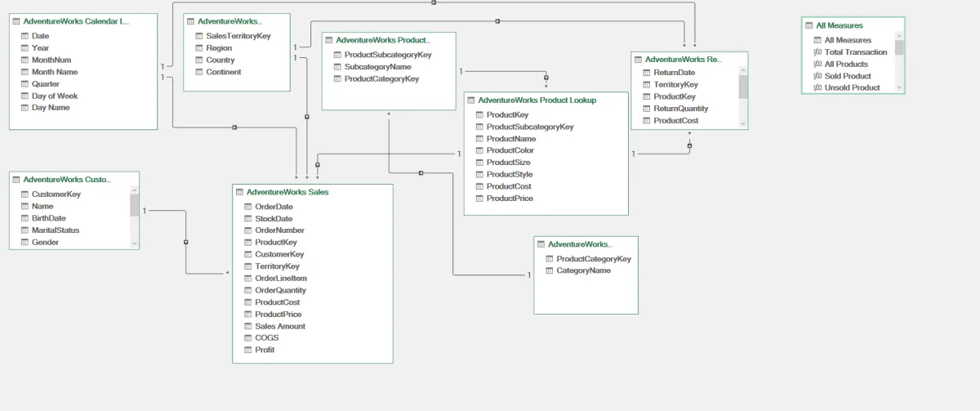Select the AdventureWorks Sales table header icon
The height and width of the screenshot is (411, 980).
coord(240,192)
